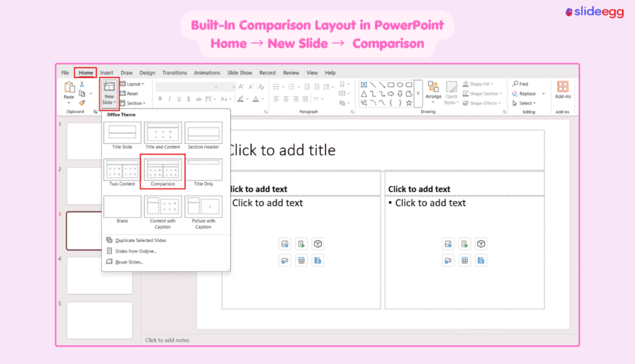
Task: Insert chart icon in right placeholder
Action: click(x=481, y=260)
